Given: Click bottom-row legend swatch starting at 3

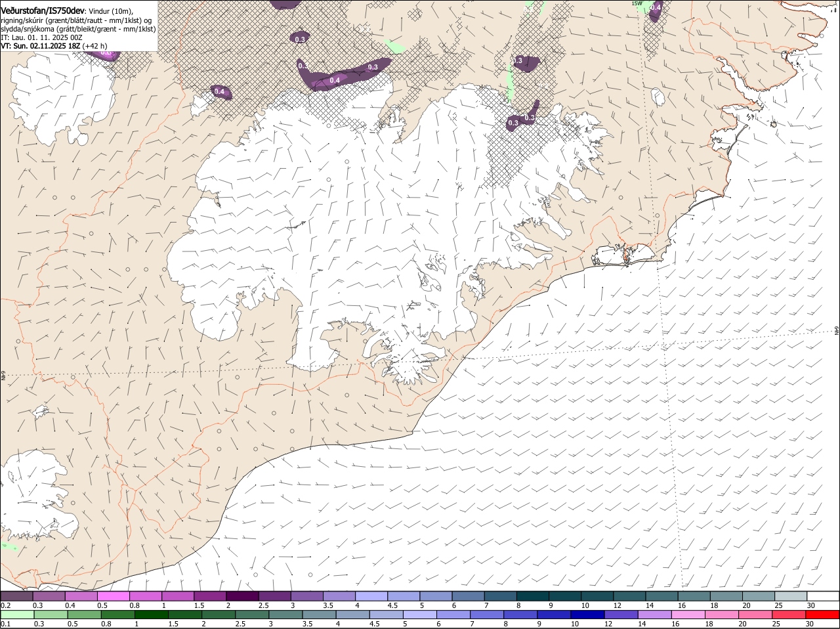Looking at the screenshot, I should [285, 615].
